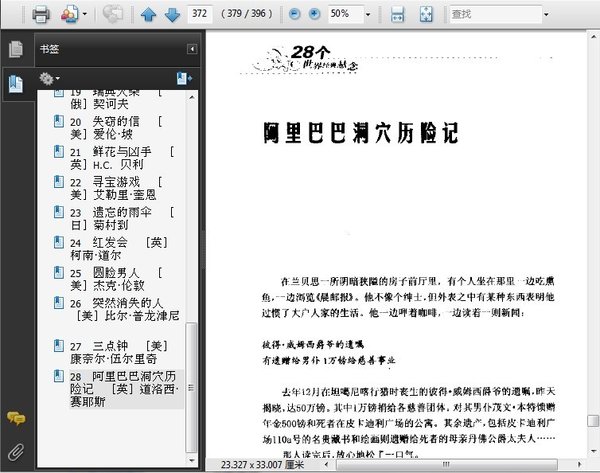The width and height of the screenshot is (600, 473).
Task: Go to previous page with up arrow
Action: coord(148,15)
